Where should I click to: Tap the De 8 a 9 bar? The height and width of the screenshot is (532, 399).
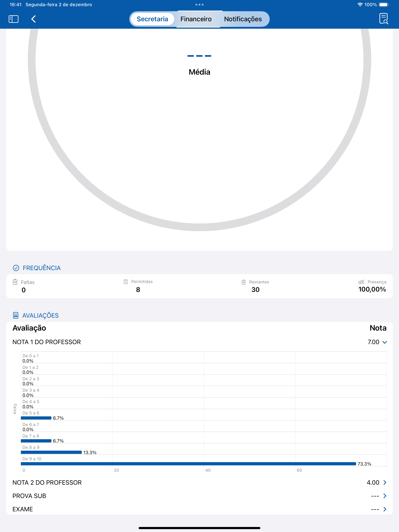[x=51, y=452]
